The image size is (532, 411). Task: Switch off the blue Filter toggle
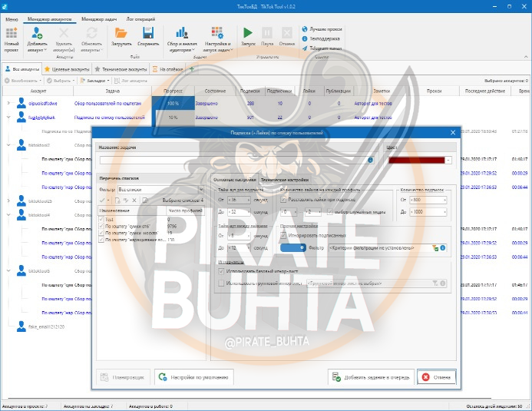coord(293,248)
